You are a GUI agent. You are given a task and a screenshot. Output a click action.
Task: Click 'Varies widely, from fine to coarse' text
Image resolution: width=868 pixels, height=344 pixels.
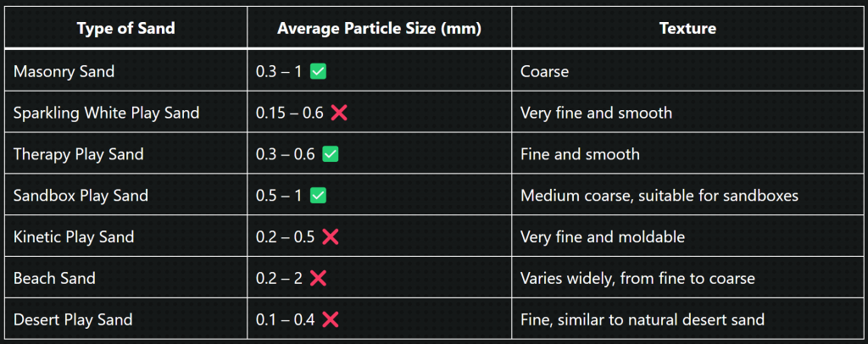(637, 278)
